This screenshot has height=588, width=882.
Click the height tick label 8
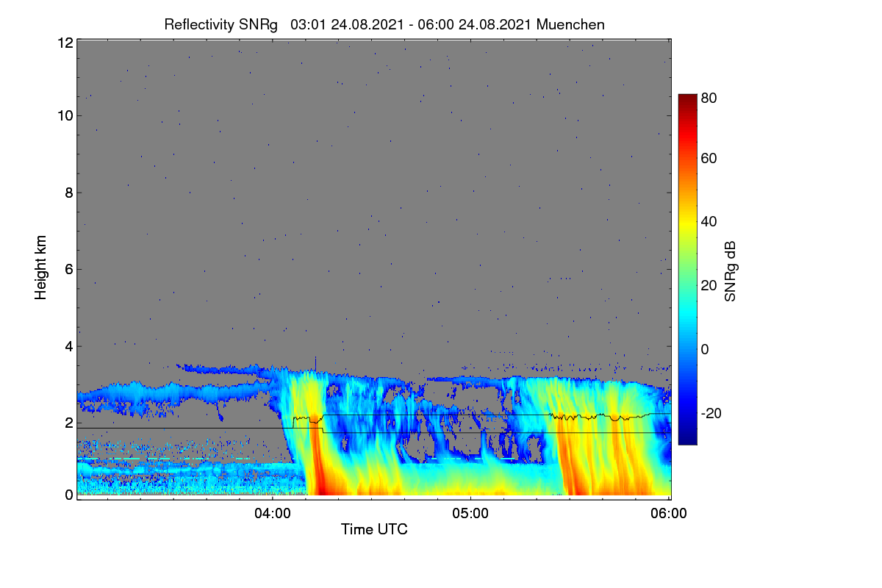click(69, 193)
